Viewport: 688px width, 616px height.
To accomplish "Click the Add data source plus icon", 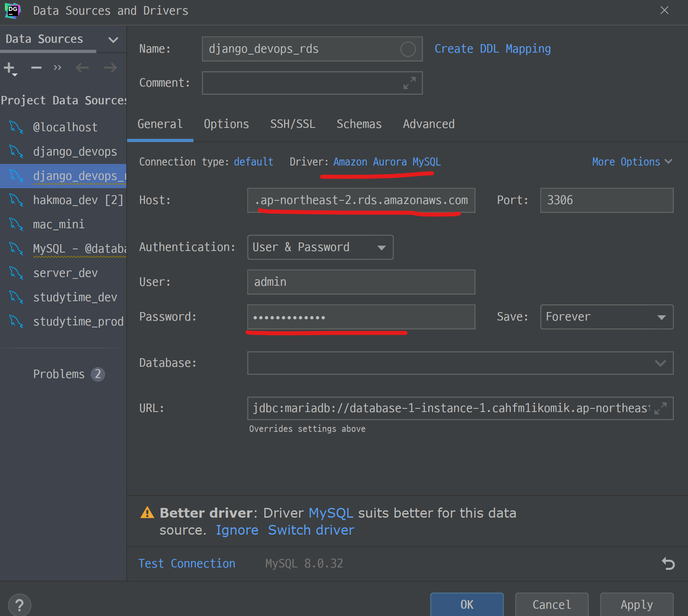I will click(10, 68).
